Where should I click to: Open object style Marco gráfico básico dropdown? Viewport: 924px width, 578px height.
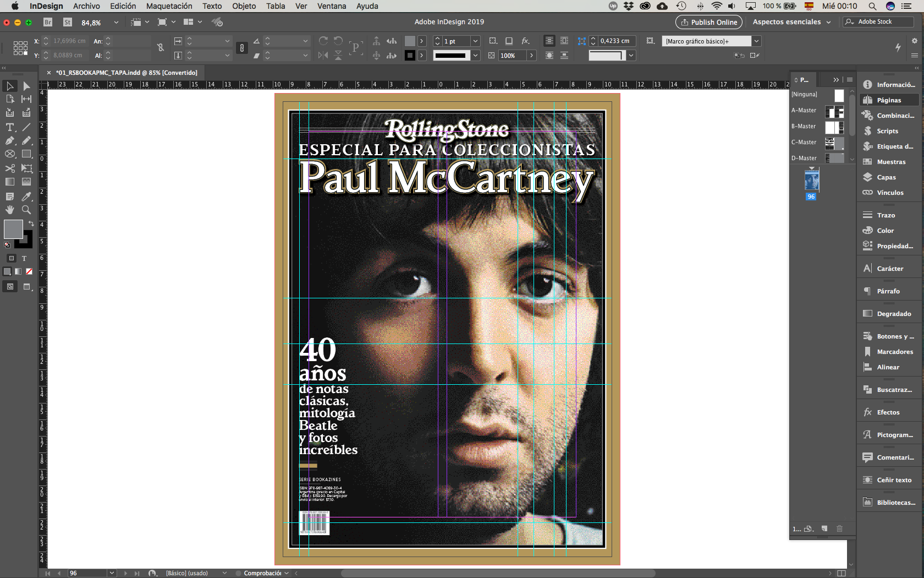coord(757,41)
